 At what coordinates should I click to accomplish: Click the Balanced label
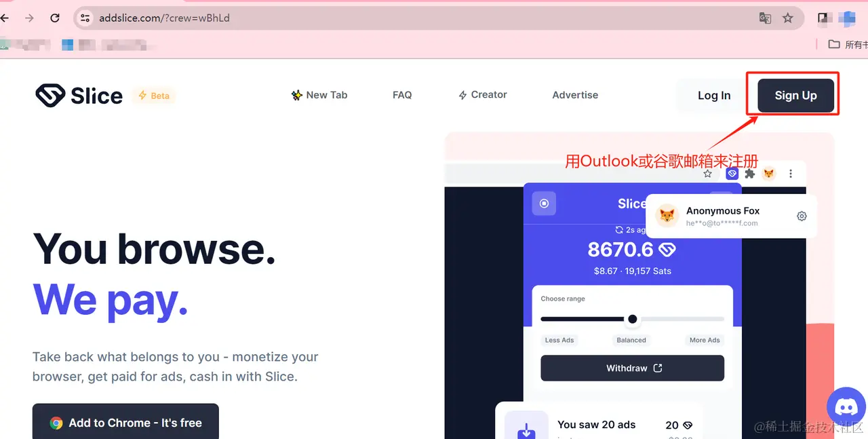tap(631, 340)
